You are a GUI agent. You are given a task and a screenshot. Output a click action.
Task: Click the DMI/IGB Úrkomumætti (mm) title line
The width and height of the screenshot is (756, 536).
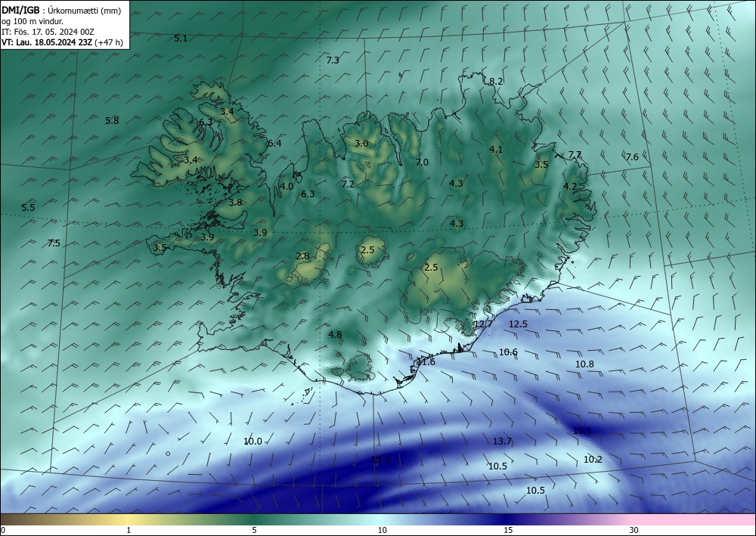coord(61,10)
